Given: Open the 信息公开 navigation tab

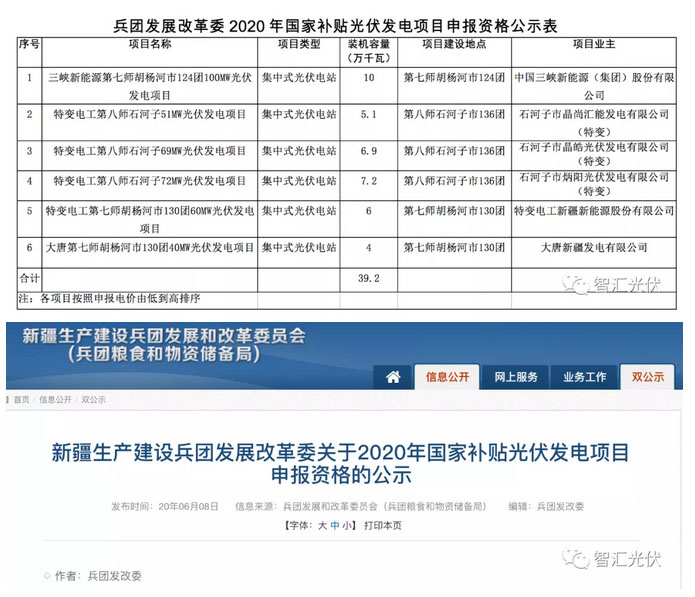Looking at the screenshot, I should tap(446, 377).
